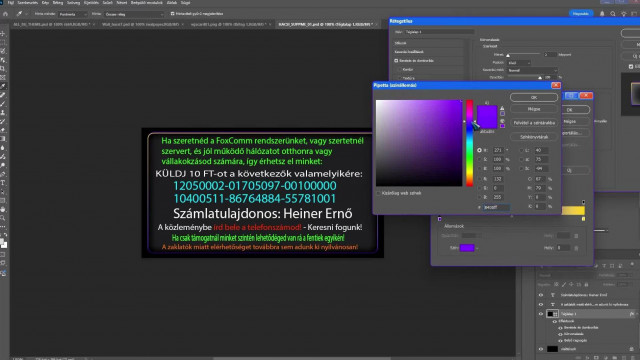Hide the Számlatulajdonos text layer
This screenshot has height=360, width=640.
pos(541,295)
